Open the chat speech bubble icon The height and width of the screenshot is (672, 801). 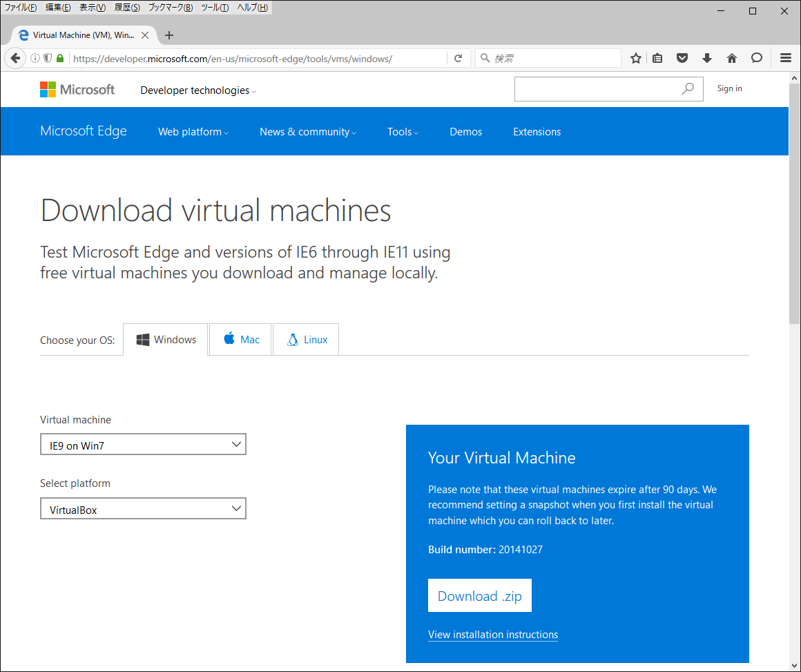point(757,58)
